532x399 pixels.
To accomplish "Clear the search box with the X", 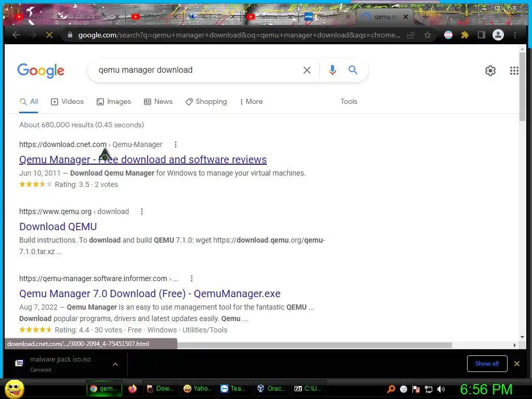I will pos(307,70).
